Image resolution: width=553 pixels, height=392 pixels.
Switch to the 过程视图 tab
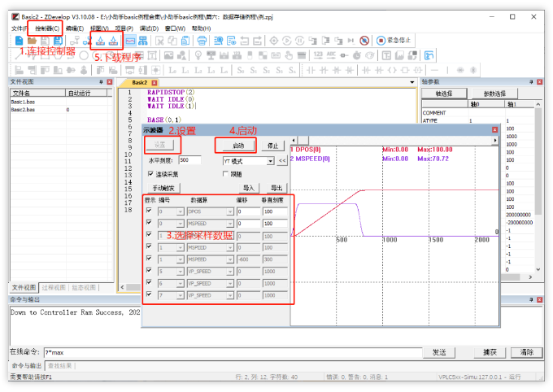[54, 288]
